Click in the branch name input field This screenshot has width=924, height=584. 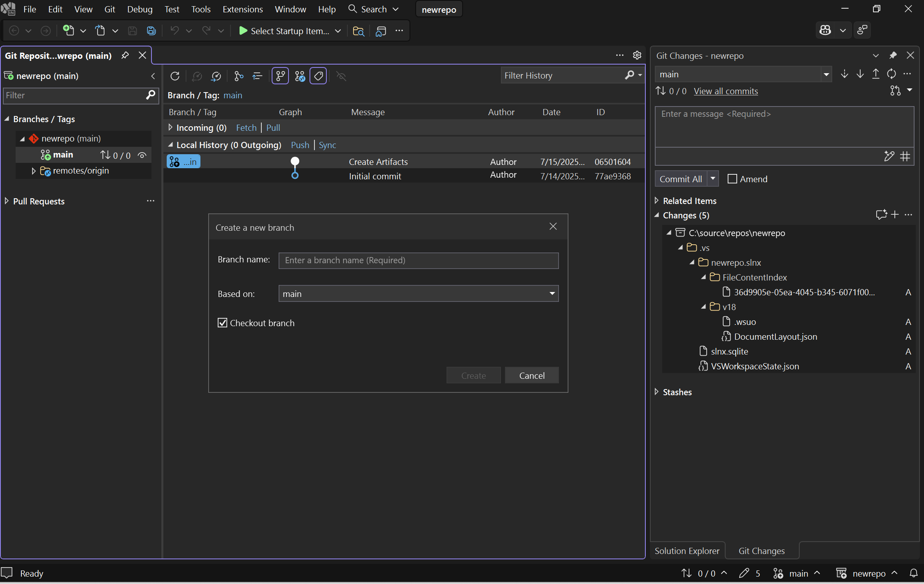418,260
